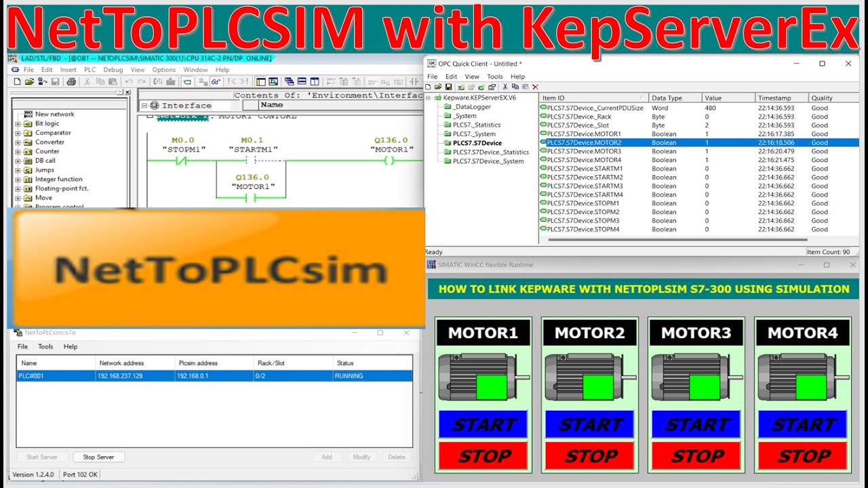This screenshot has height=488, width=868.
Task: Click the Timestamp column header
Action: pos(782,98)
